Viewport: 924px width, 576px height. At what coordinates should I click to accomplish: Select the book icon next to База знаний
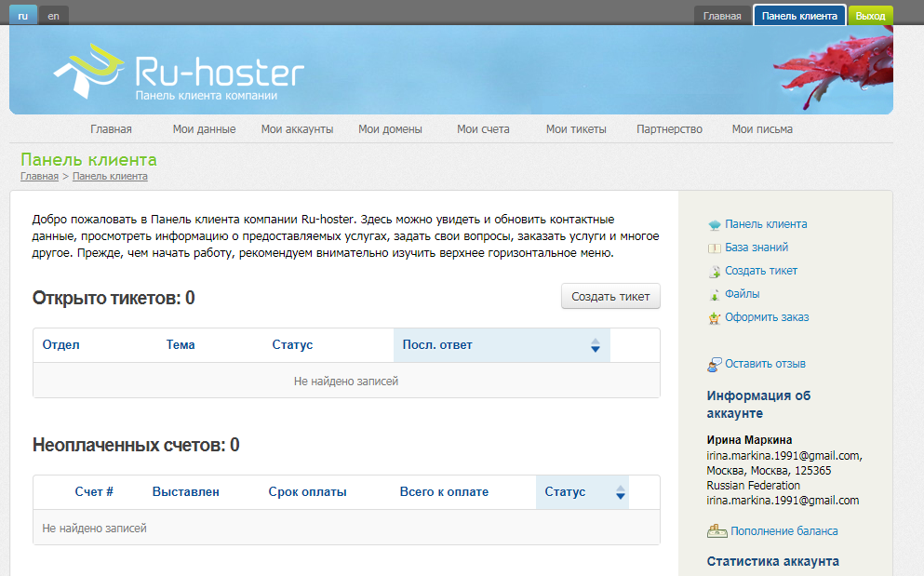712,248
